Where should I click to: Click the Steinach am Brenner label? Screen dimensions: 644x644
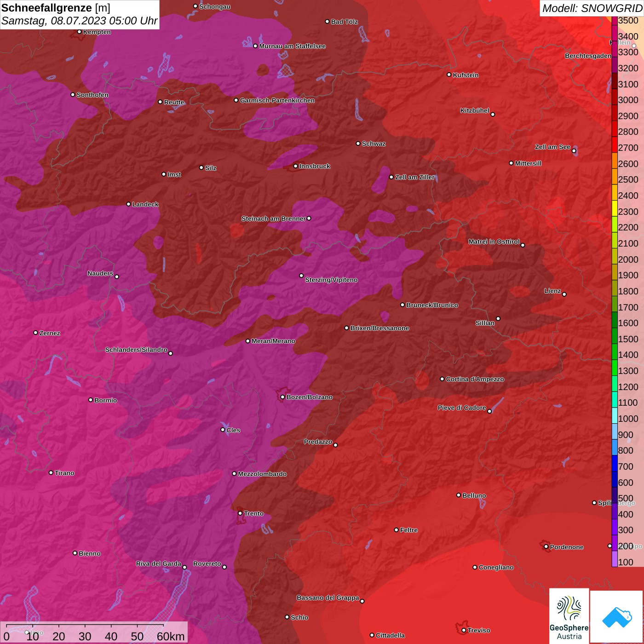pos(274,218)
